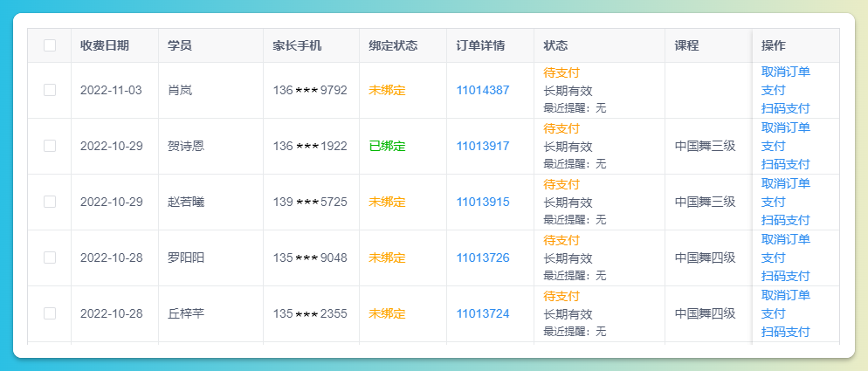Click 中国舞三级 course in 贺诗恩's row
This screenshot has width=868, height=371.
click(x=706, y=146)
